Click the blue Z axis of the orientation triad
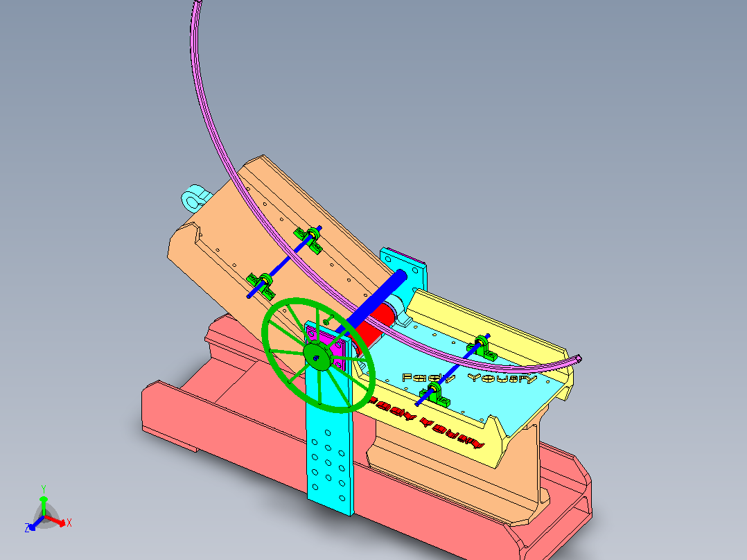 (x=36, y=523)
